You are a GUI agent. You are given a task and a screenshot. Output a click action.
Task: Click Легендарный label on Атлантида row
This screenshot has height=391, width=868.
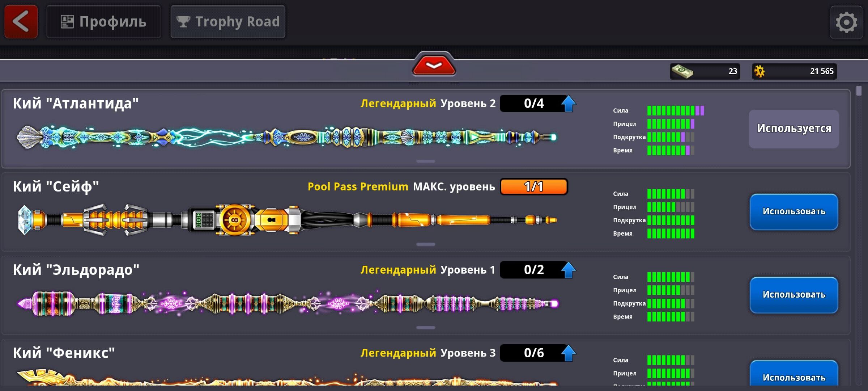tap(398, 104)
